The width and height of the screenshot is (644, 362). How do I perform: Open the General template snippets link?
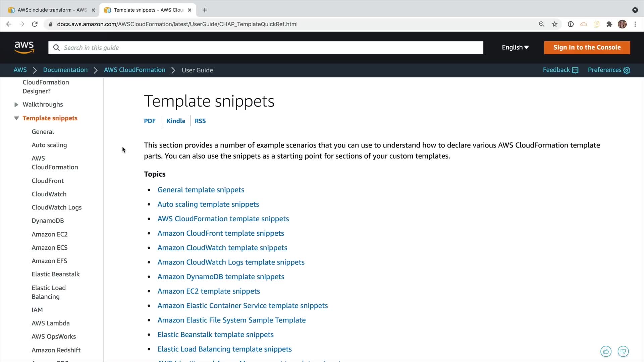201,190
